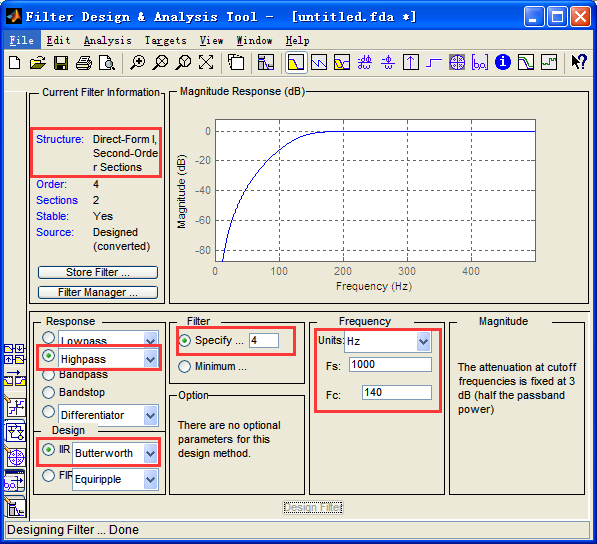Open the frequency Units Hz dropdown
The width and height of the screenshot is (597, 544).
point(423,341)
